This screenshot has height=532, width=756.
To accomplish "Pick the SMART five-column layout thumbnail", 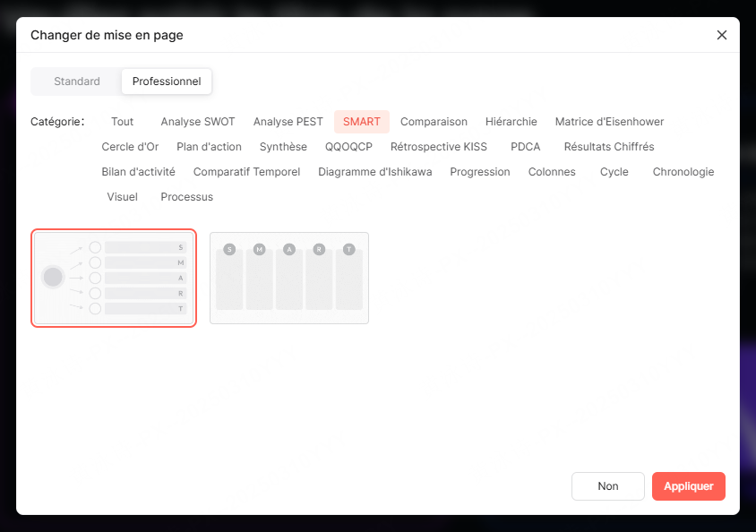I will (x=289, y=278).
